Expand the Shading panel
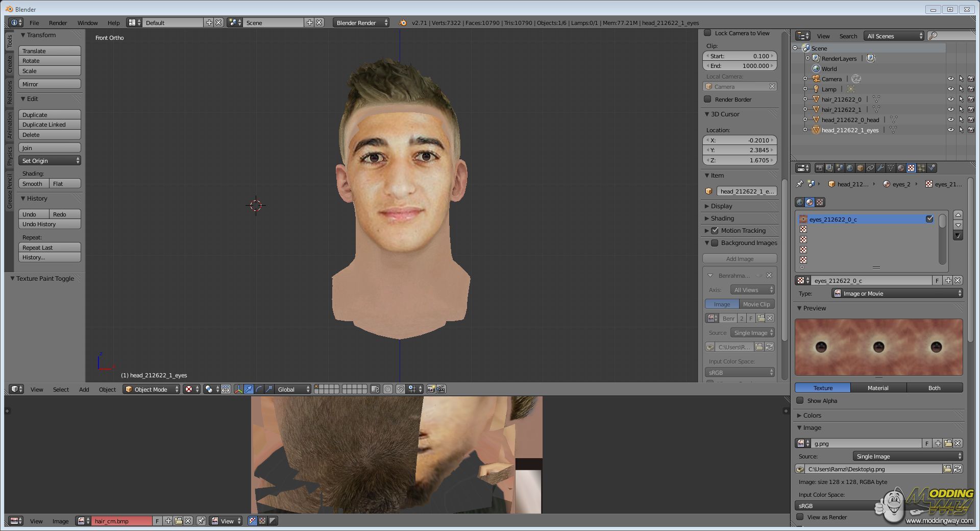The image size is (980, 531). coord(722,219)
